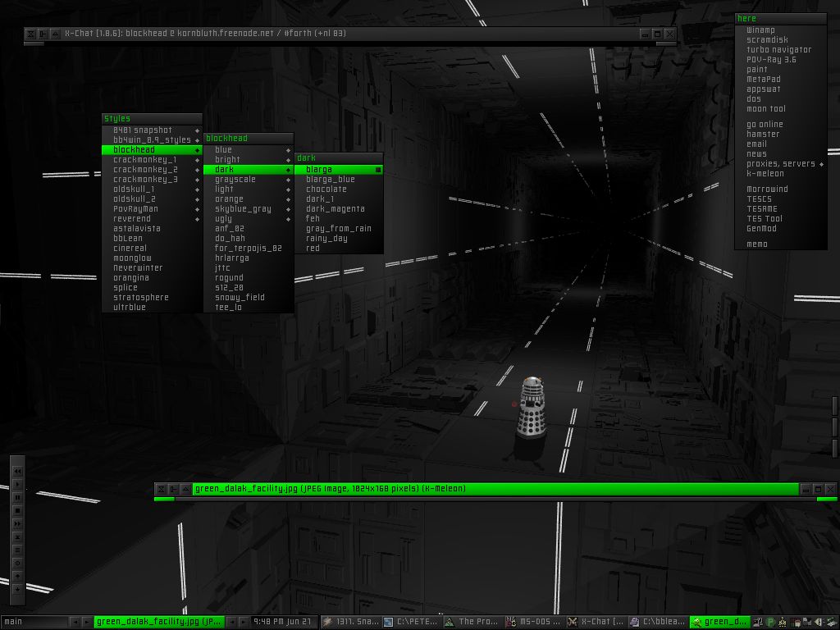Apply the astalavista style
Image resolution: width=840 pixels, height=630 pixels.
152,229
